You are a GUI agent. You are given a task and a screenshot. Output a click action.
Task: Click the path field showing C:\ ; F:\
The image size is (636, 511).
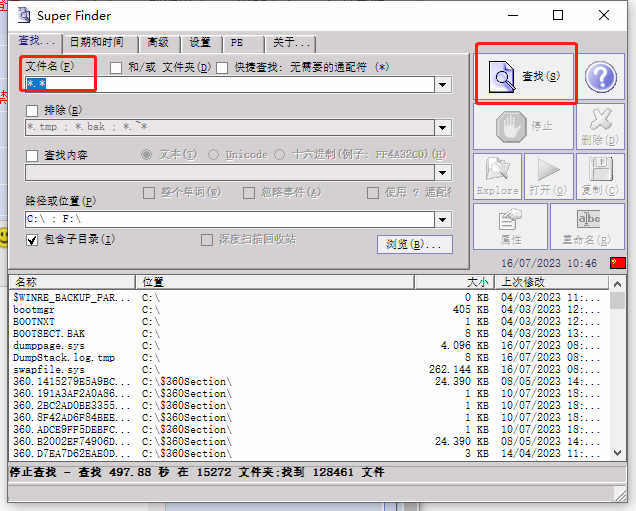[230, 219]
